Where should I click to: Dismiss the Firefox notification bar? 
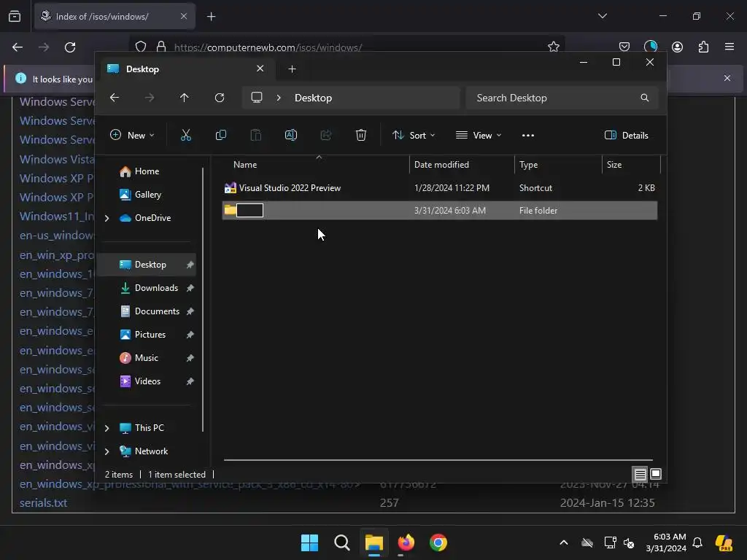tap(727, 77)
